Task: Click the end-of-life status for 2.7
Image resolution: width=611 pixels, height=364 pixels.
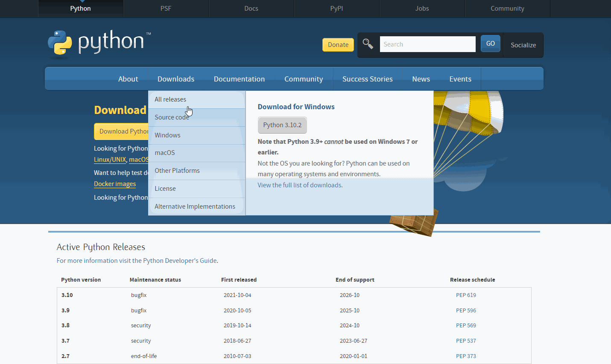Action: click(144, 356)
